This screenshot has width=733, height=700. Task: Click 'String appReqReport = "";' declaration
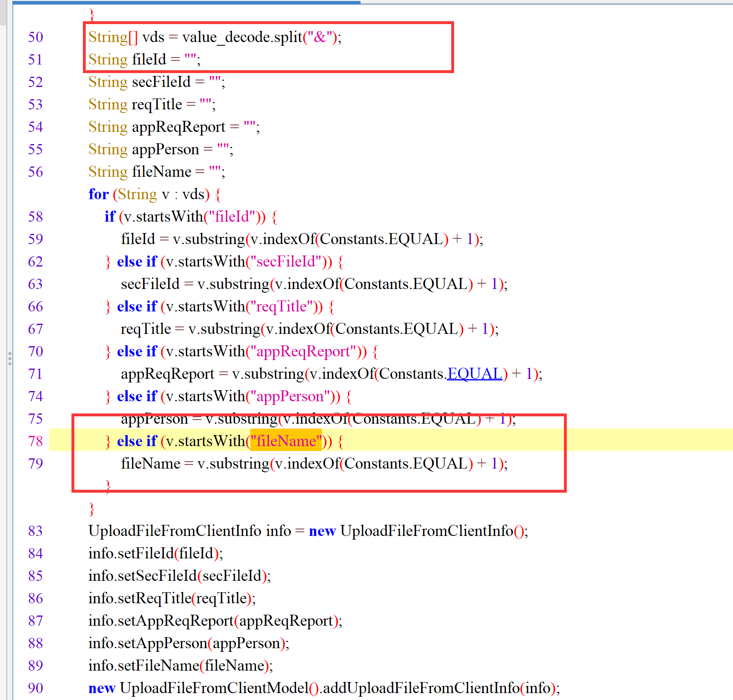(174, 127)
